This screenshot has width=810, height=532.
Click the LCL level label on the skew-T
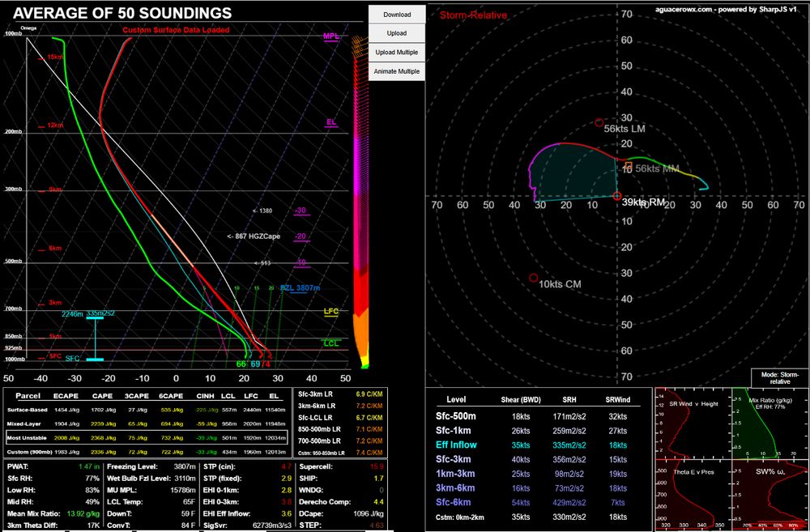(331, 343)
